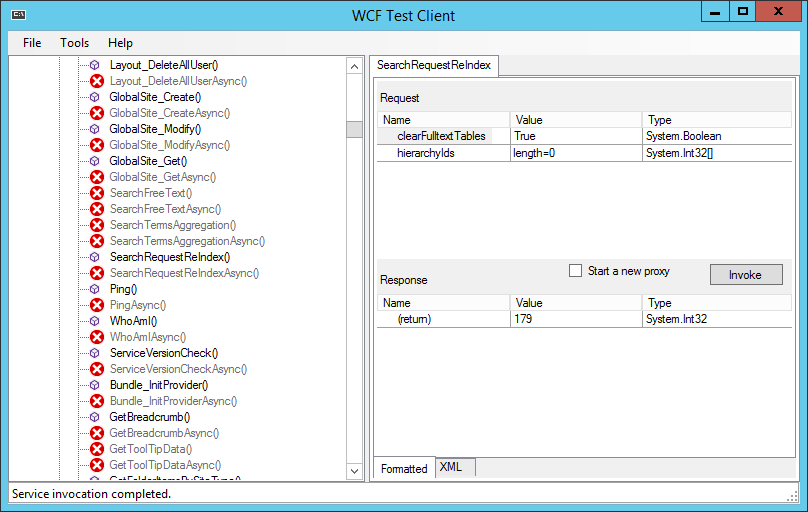Click the red X icon beside SearchTermsAggregation()
The width and height of the screenshot is (808, 512).
(97, 225)
